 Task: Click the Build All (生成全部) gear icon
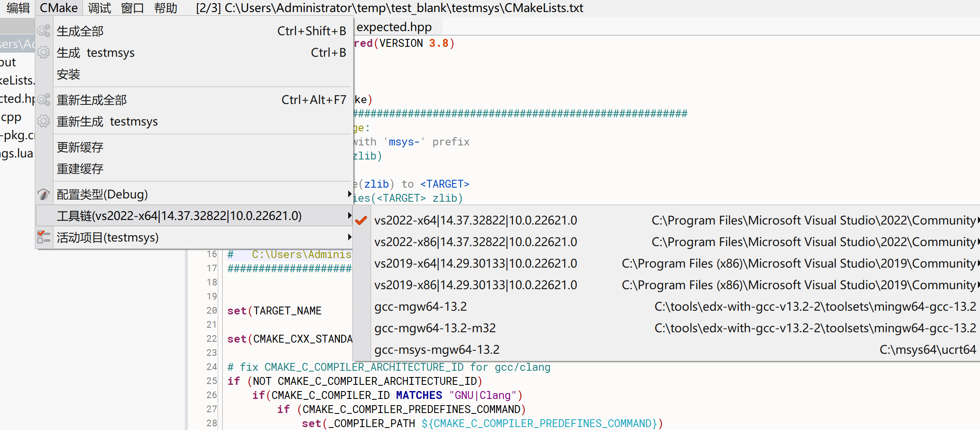pyautogui.click(x=43, y=31)
